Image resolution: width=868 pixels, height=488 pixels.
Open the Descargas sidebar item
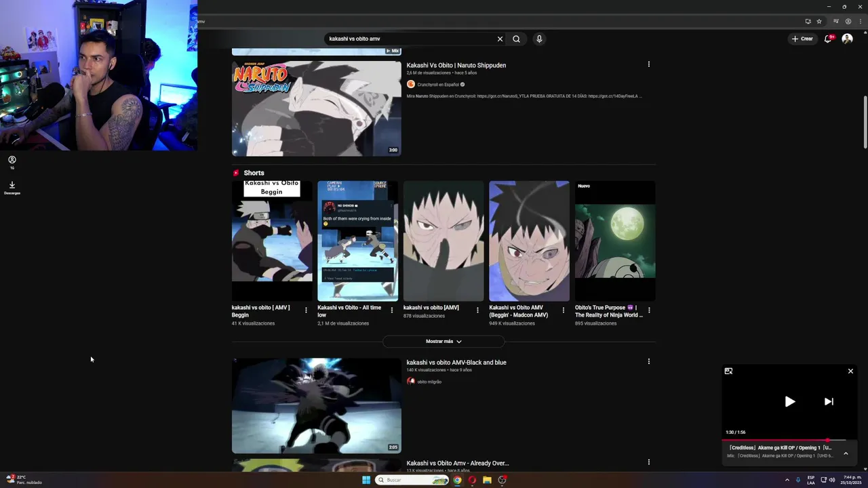pyautogui.click(x=12, y=188)
